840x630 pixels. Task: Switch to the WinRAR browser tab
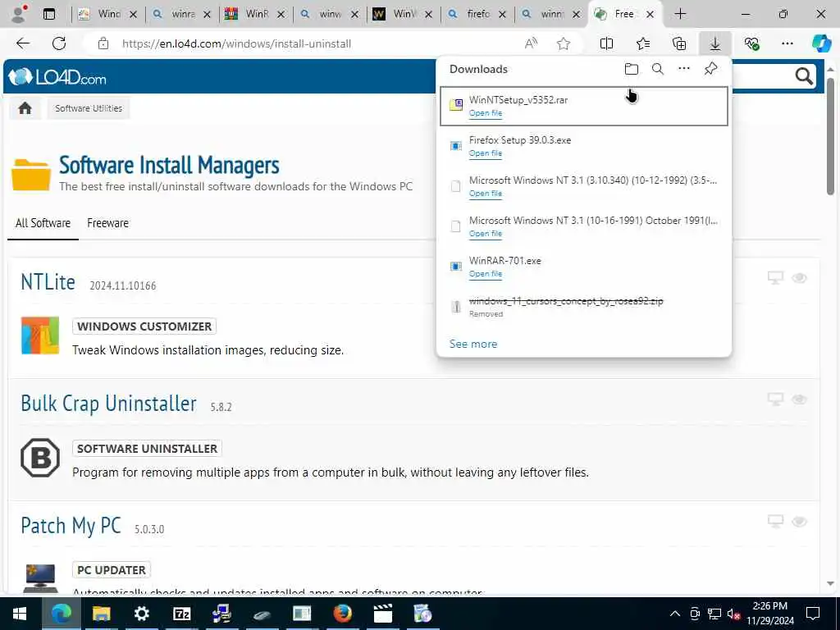[x=256, y=14]
